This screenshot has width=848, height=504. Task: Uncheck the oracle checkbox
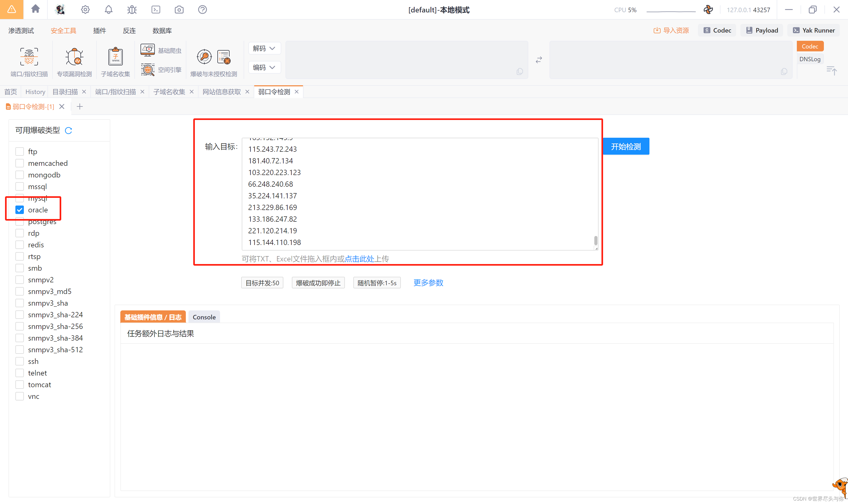[20, 210]
